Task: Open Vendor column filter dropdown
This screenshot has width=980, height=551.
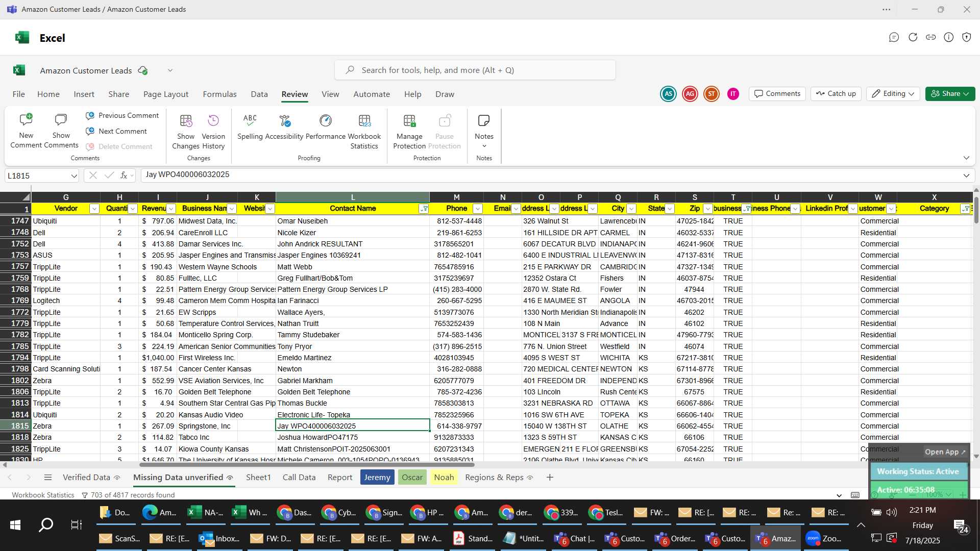Action: pos(94,209)
